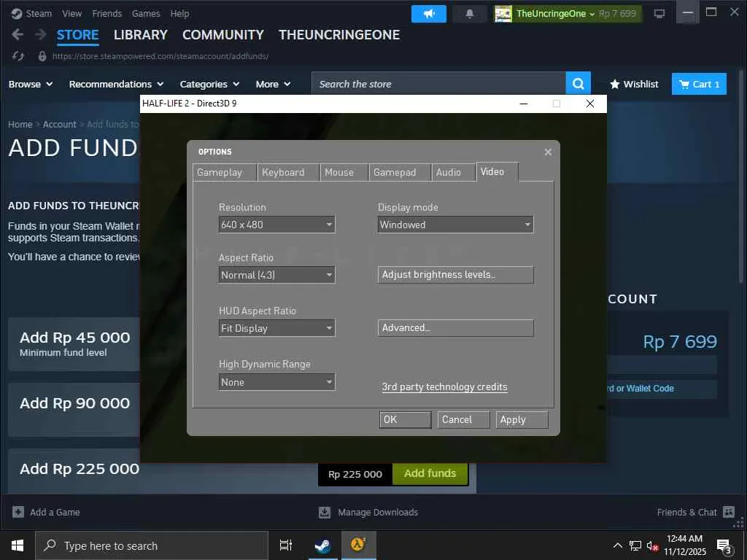Switch to the Gamepad tab
This screenshot has height=560, width=747.
point(400,172)
